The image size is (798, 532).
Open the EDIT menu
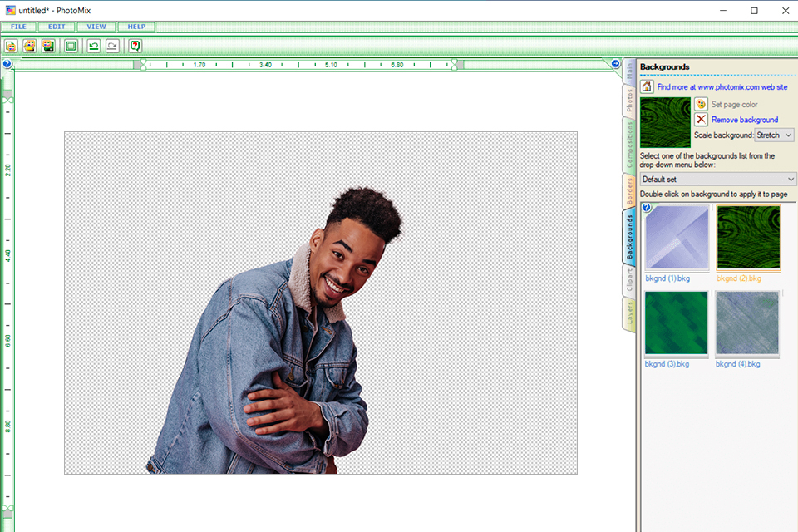coord(57,27)
